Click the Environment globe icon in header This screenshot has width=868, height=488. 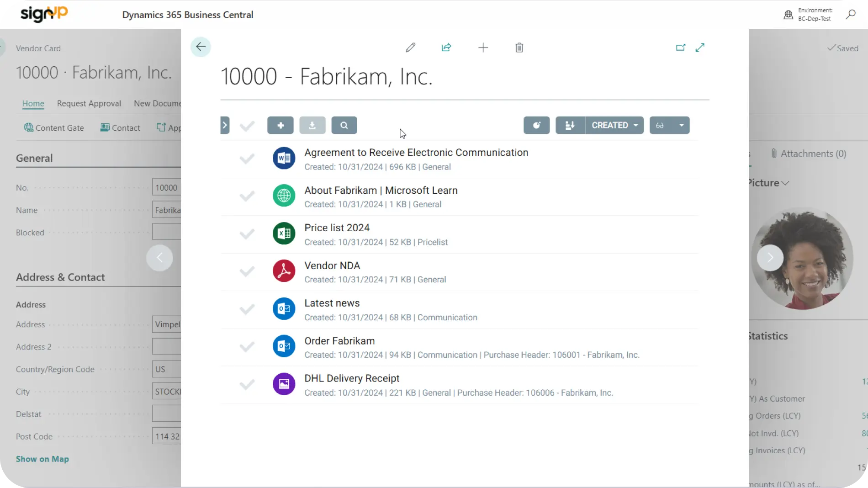[788, 15]
